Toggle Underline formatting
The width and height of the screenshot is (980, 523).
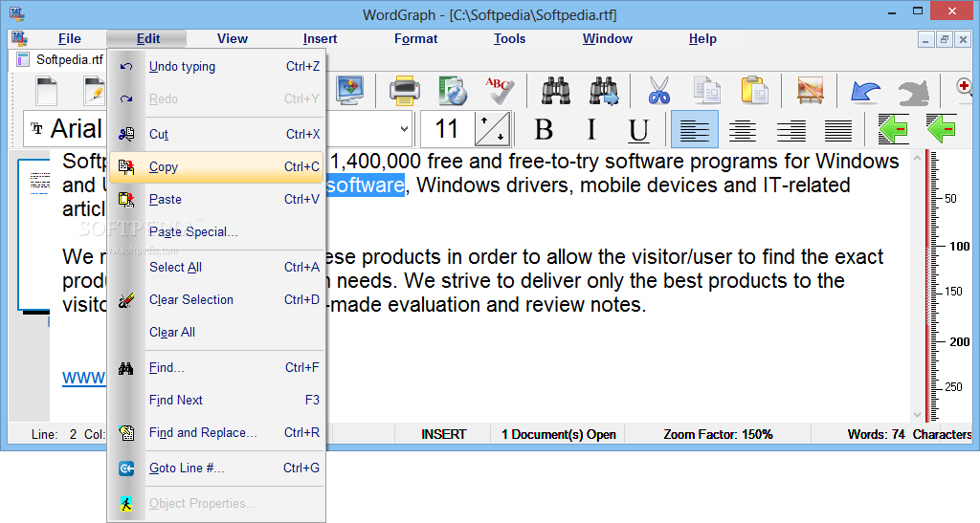[638, 130]
